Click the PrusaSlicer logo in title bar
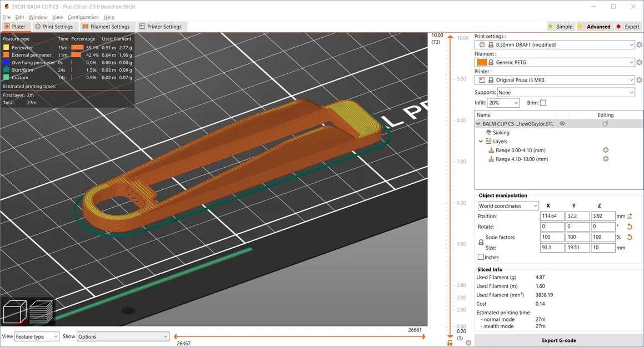The height and width of the screenshot is (347, 644). click(x=7, y=7)
